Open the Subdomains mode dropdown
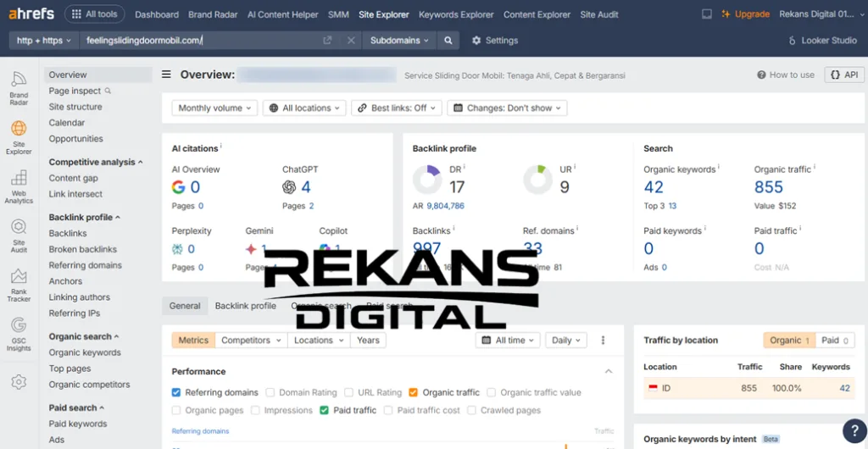Screen dimensions: 868x449 (x=400, y=41)
